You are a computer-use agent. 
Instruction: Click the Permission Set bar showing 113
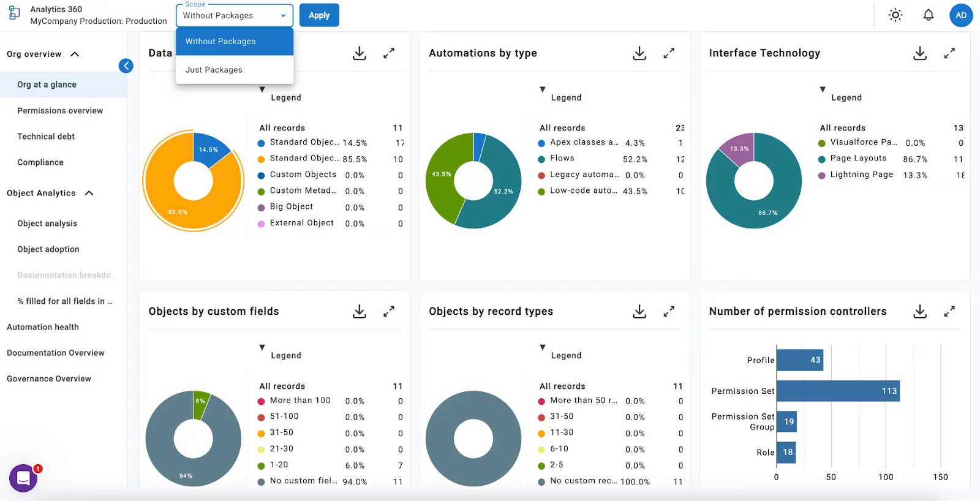tap(838, 391)
